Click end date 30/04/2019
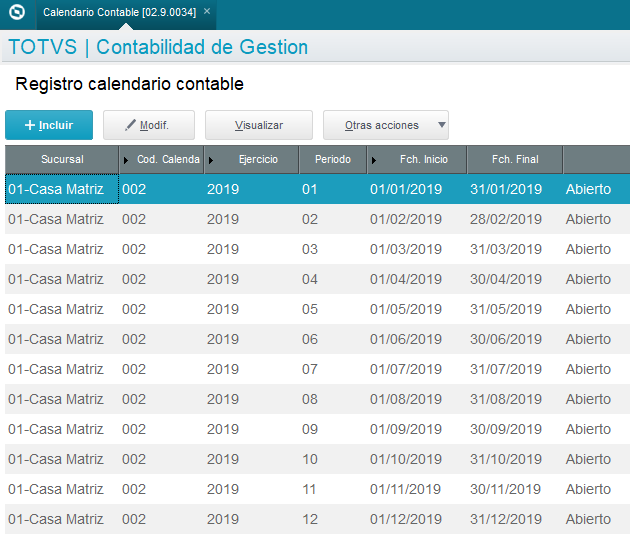Screen dimensions: 630x541 click(x=506, y=279)
